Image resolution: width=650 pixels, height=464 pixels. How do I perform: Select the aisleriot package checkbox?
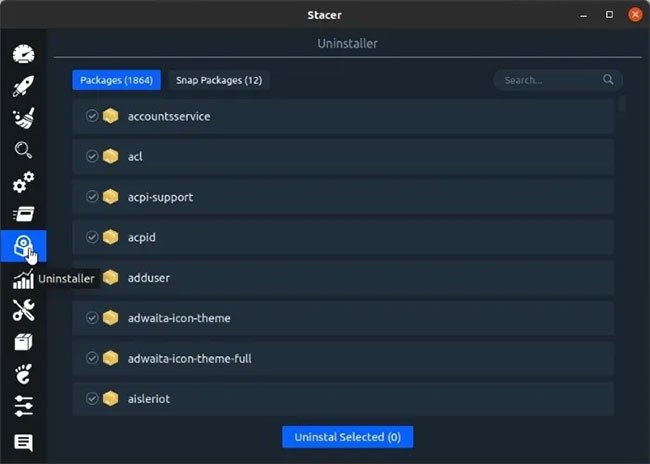coord(92,398)
